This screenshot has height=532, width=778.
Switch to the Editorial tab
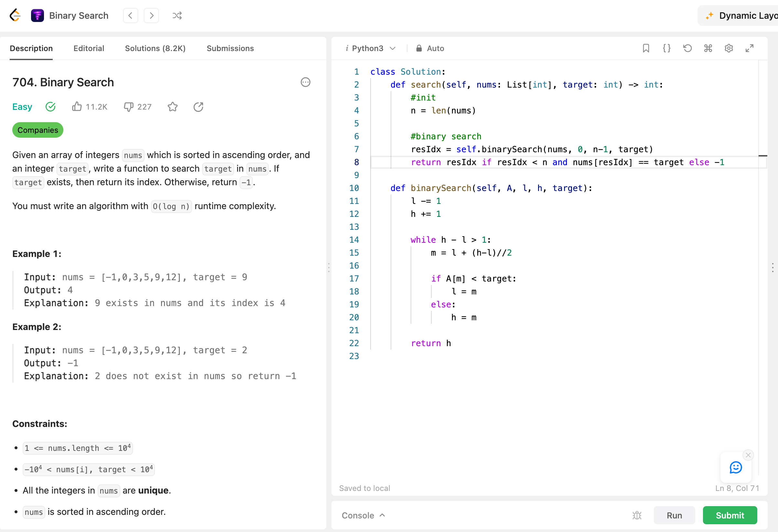pos(89,48)
